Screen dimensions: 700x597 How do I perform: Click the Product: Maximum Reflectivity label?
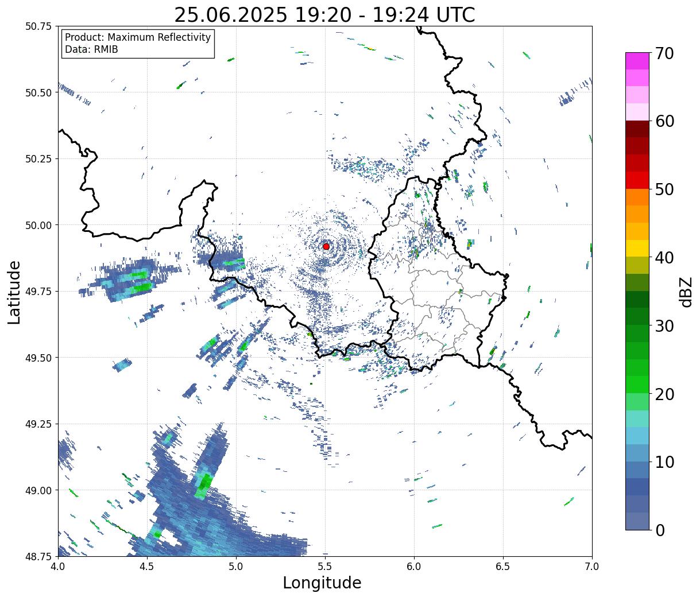pos(138,37)
